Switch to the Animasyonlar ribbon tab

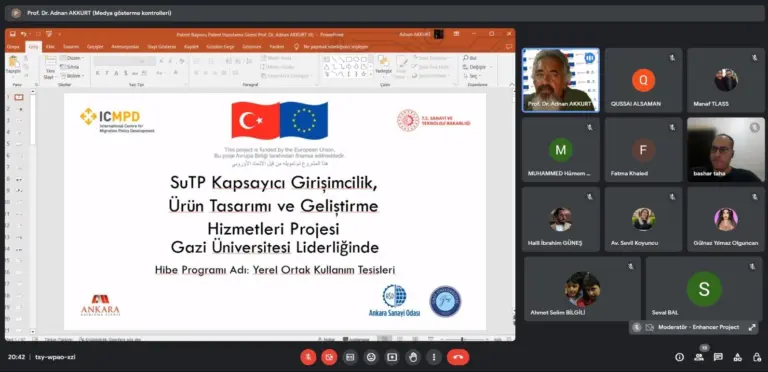(x=126, y=47)
